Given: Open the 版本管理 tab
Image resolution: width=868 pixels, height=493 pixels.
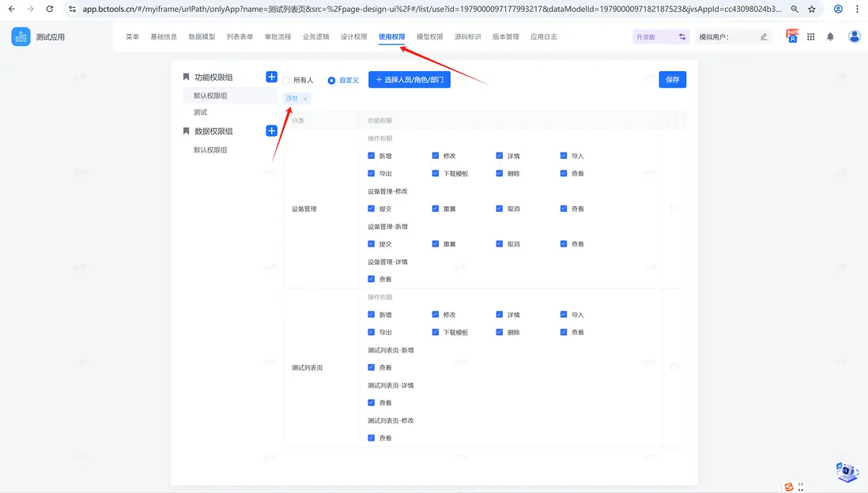Looking at the screenshot, I should point(506,36).
